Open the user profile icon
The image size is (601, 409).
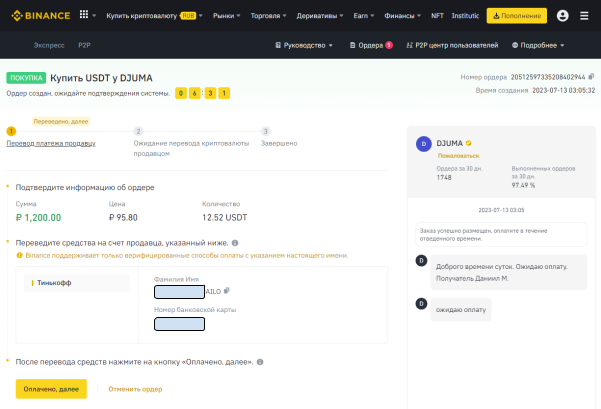pos(562,16)
